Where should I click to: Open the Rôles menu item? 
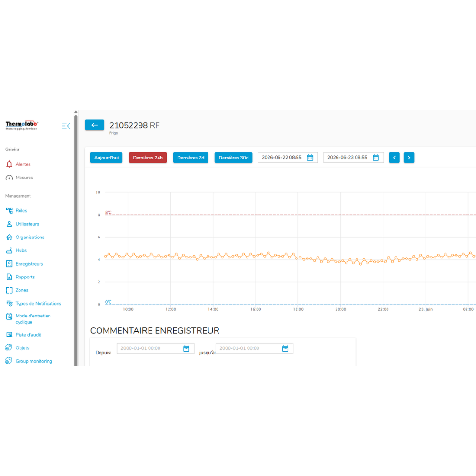point(21,211)
